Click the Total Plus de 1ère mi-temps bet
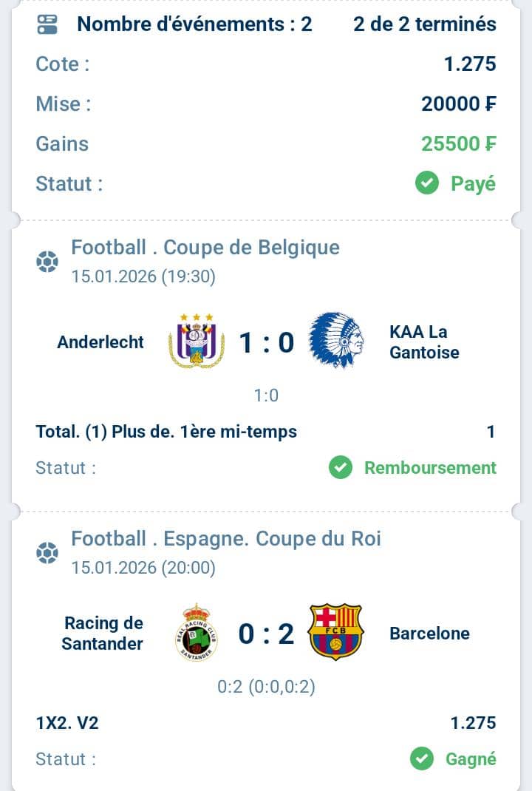 (x=166, y=432)
